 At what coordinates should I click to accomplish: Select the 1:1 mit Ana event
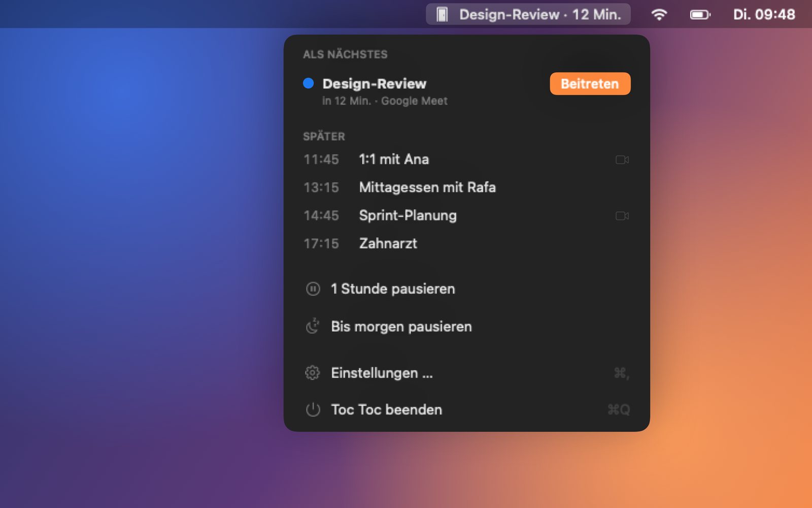467,160
